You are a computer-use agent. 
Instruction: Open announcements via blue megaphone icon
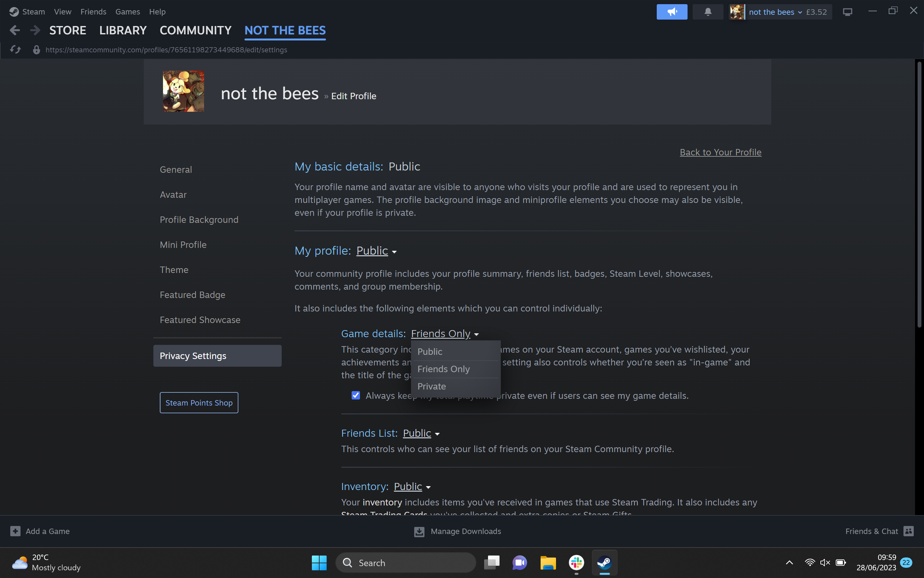(x=672, y=12)
